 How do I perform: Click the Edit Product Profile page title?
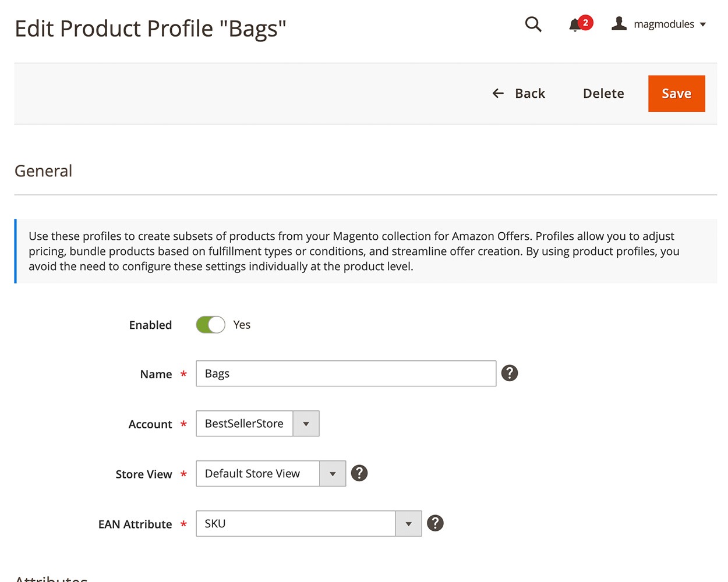(150, 29)
